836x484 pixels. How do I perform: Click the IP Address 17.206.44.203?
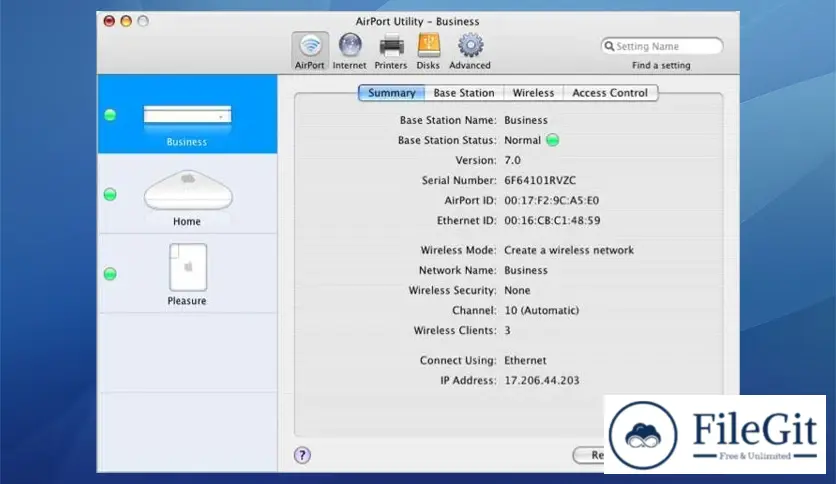tap(542, 381)
